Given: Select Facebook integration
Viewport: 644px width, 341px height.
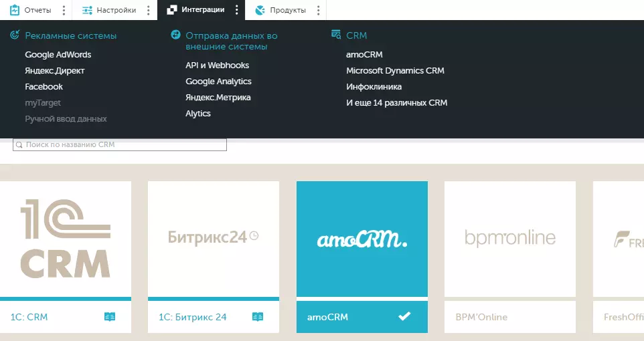Looking at the screenshot, I should [44, 86].
